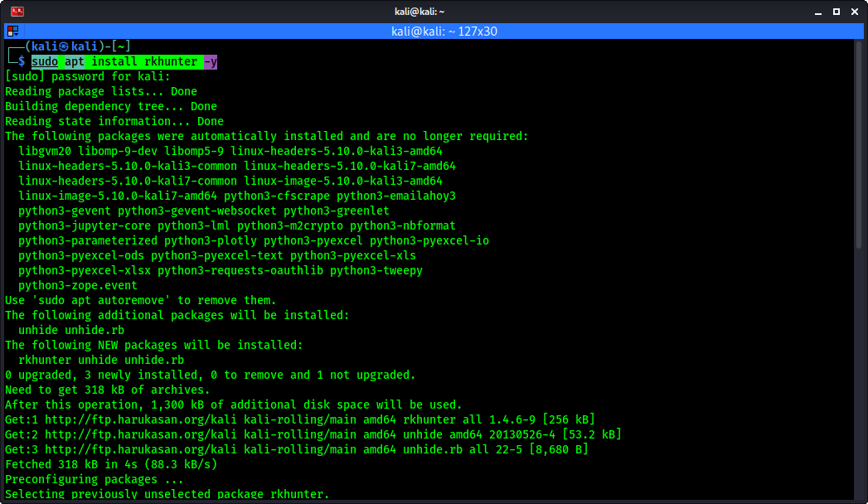The image size is (868, 504).
Task: Click the word apt in the green command
Action: click(73, 61)
